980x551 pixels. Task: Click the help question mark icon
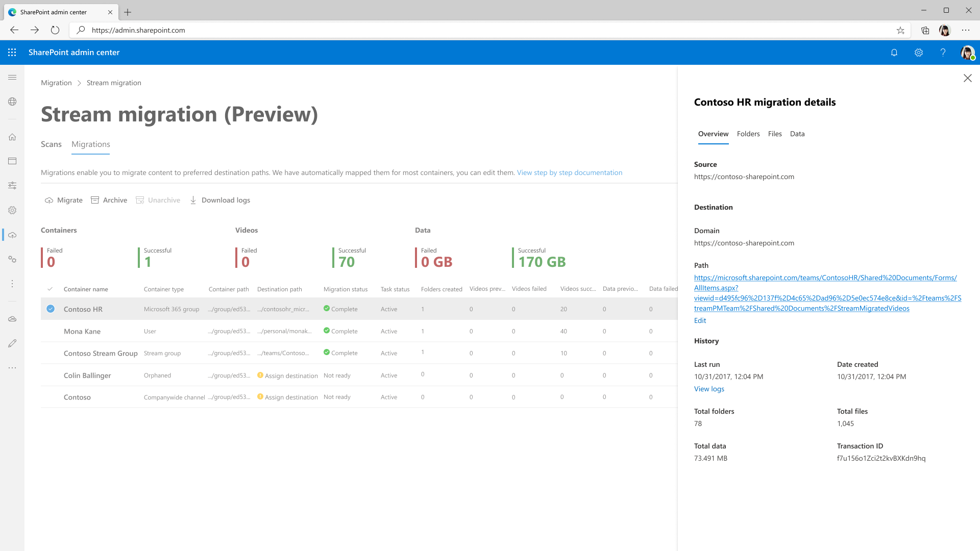tap(942, 53)
